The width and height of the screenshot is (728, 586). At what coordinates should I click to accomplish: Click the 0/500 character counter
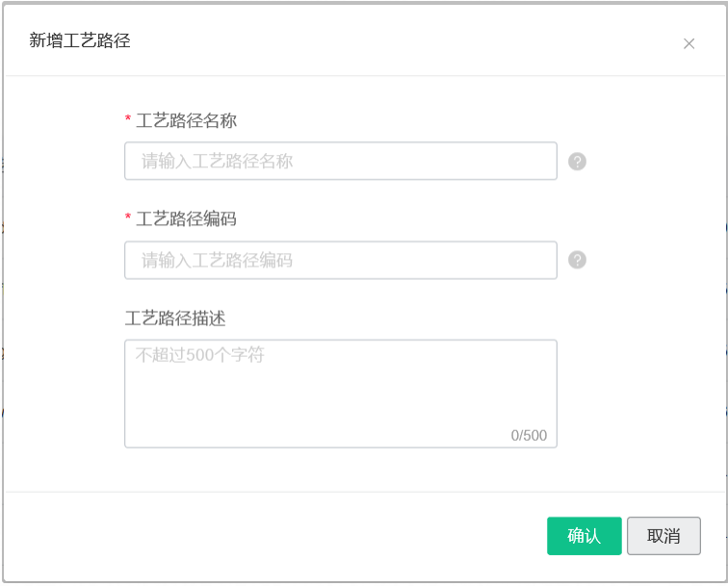(x=529, y=435)
